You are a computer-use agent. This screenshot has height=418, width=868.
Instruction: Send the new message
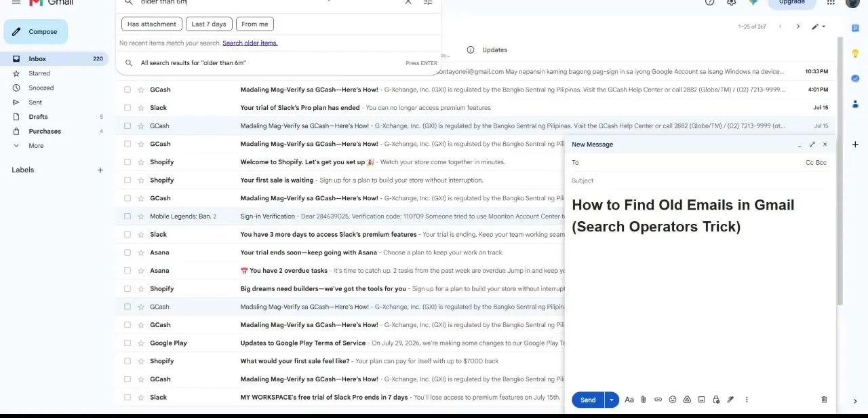pyautogui.click(x=588, y=400)
